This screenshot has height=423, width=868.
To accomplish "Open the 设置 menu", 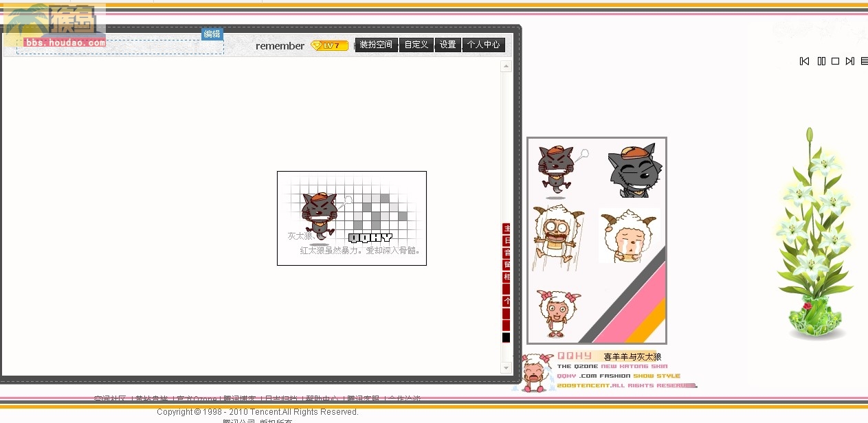I will pyautogui.click(x=448, y=45).
